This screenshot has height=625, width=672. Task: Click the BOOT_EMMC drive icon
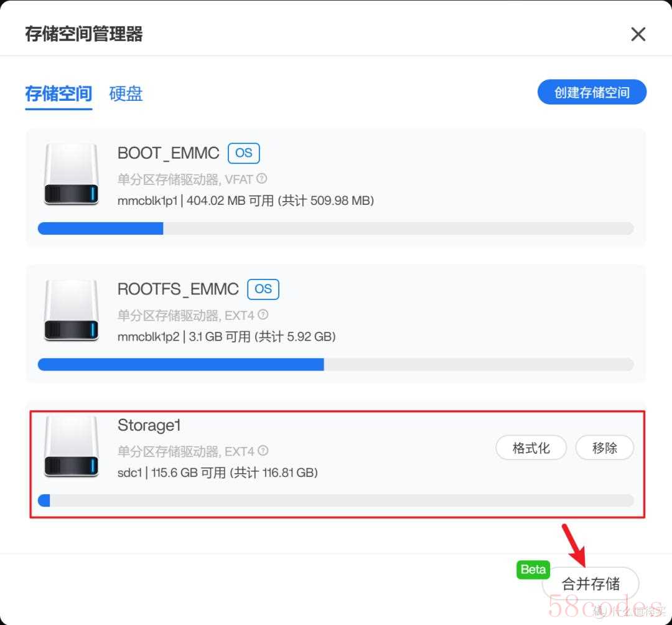[x=71, y=174]
